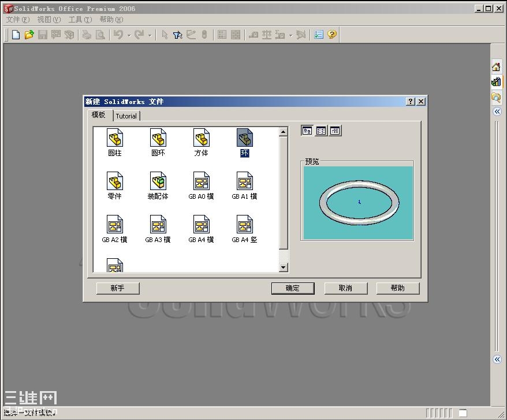The image size is (507, 420).
Task: Select the 方体 part template
Action: point(201,142)
